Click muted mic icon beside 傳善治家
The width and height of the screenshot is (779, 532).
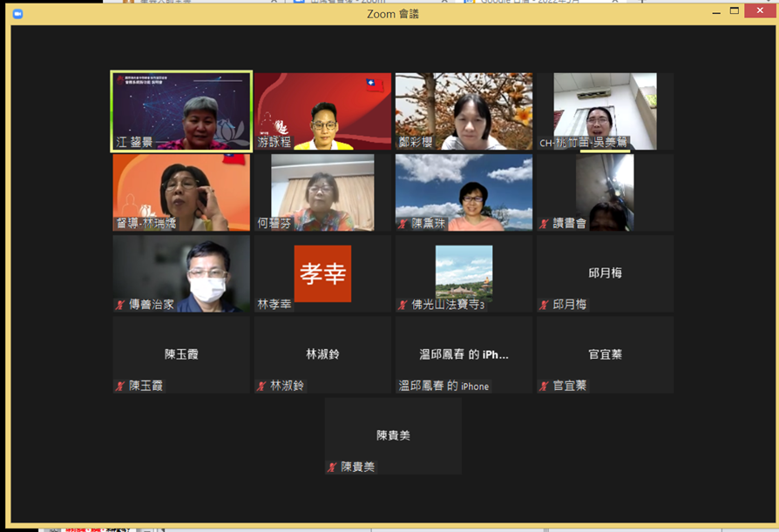click(x=121, y=305)
